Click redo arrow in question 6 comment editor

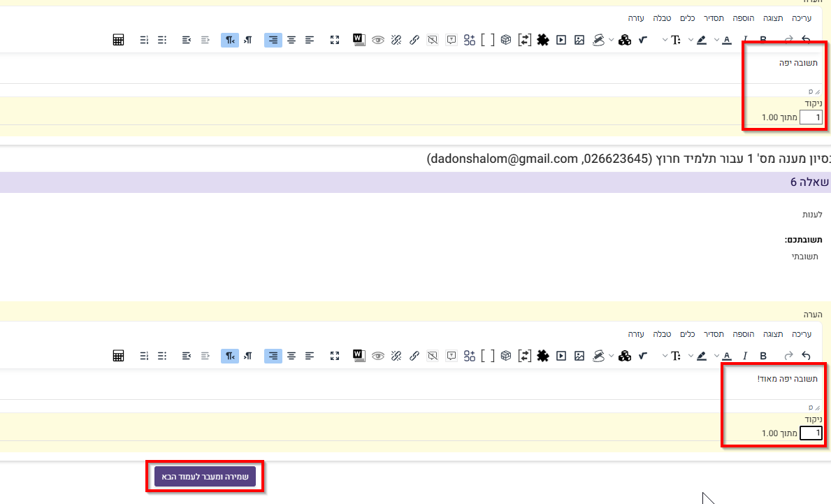[x=788, y=356]
